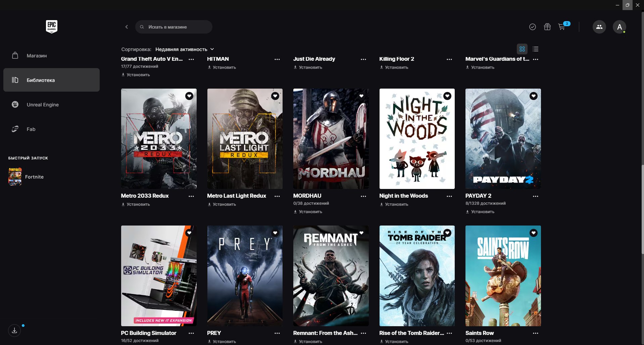Screen dimensions: 644x345
Task: Open the gift redeem icon
Action: click(547, 27)
